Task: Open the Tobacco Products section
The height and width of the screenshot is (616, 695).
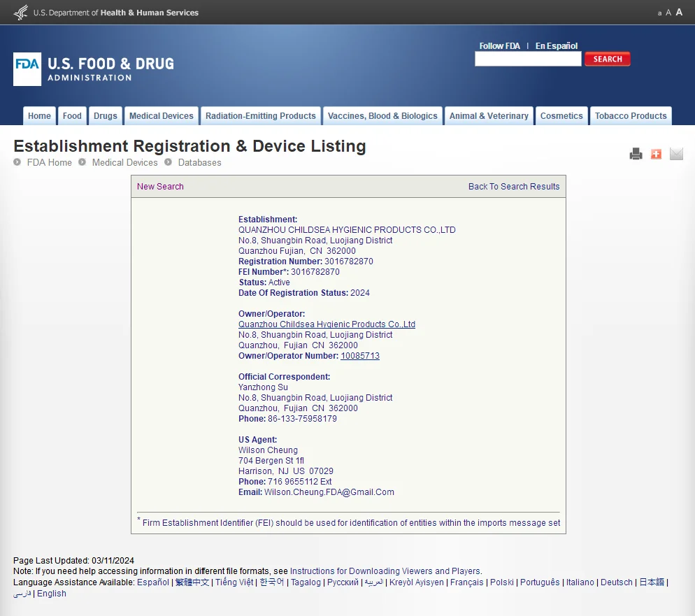Action: (x=630, y=115)
